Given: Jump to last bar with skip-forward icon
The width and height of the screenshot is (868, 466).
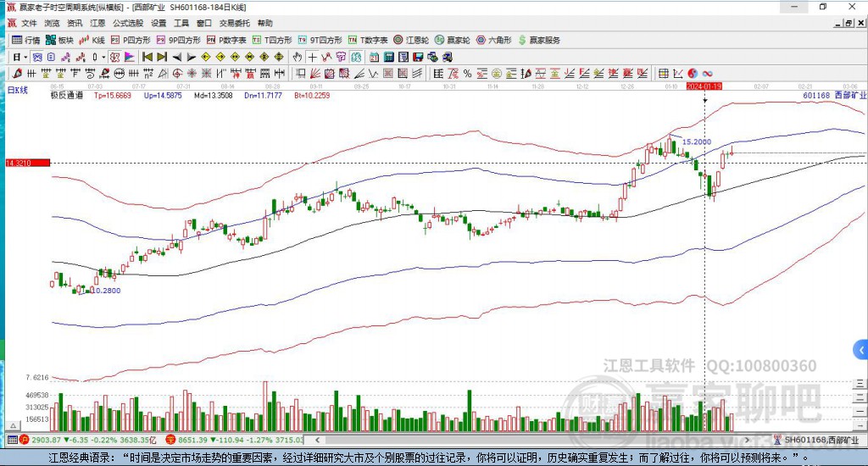Looking at the screenshot, I should (x=162, y=57).
